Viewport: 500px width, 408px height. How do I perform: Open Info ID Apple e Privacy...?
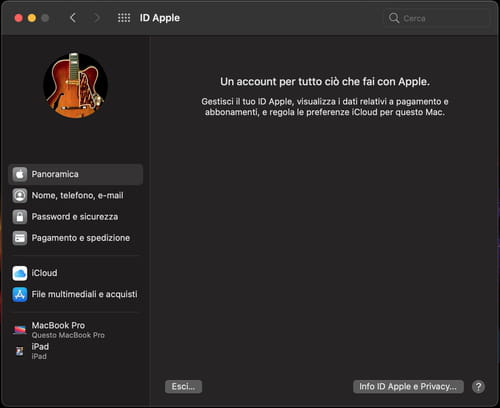[x=408, y=387]
